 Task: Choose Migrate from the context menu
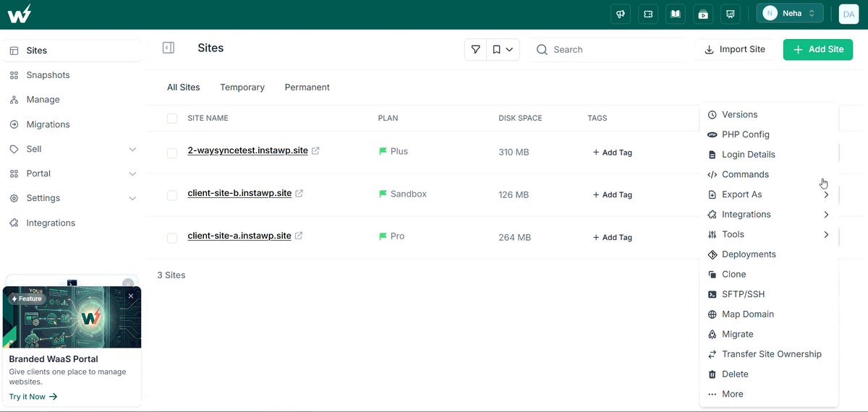(768, 335)
